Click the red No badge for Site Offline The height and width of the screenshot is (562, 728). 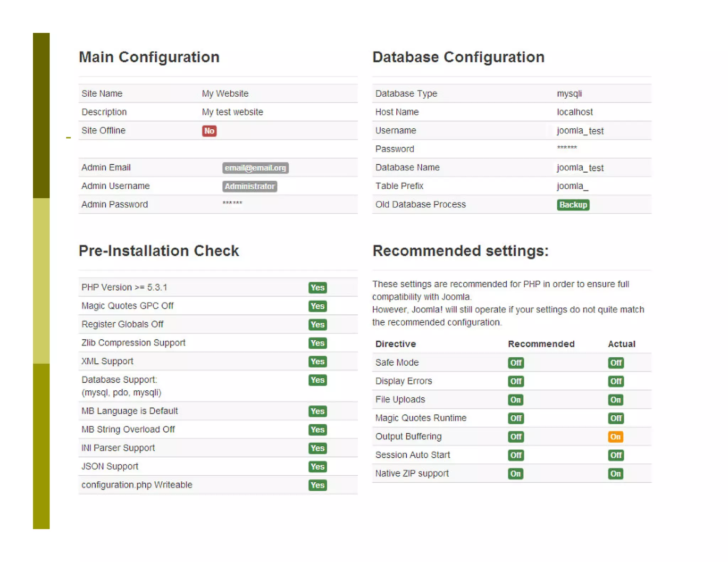(209, 131)
